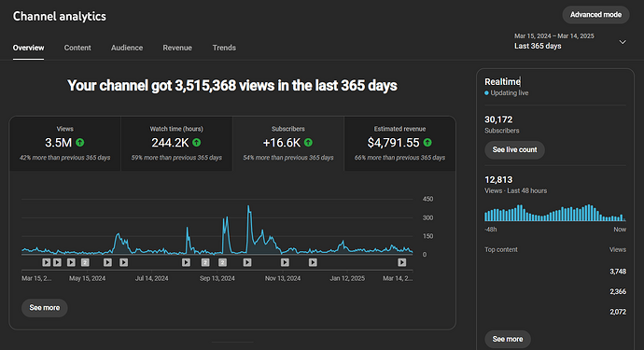Click the first video marker on the timeline
Viewport: 644px width, 350px height.
point(46,262)
